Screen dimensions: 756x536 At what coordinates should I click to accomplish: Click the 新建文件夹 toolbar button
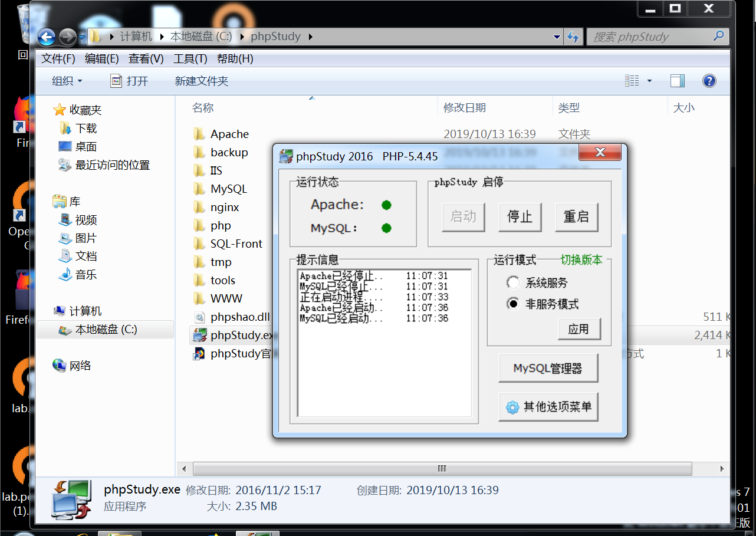pyautogui.click(x=202, y=81)
